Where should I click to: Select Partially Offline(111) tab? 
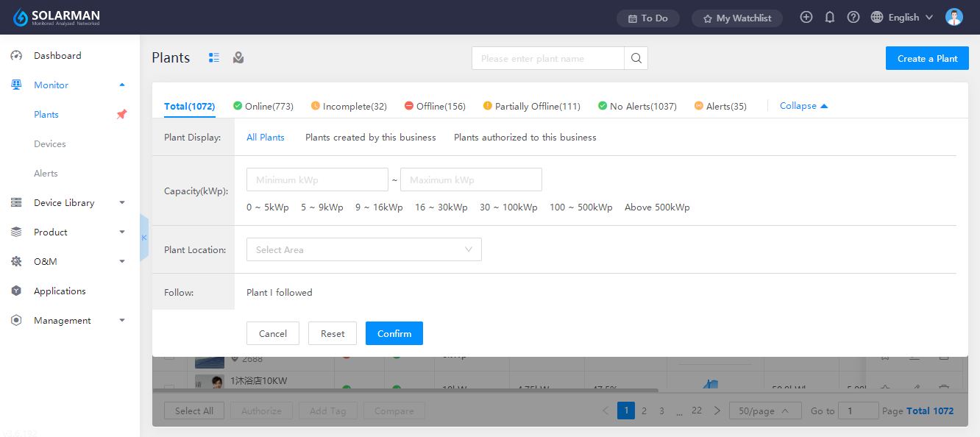click(x=531, y=106)
